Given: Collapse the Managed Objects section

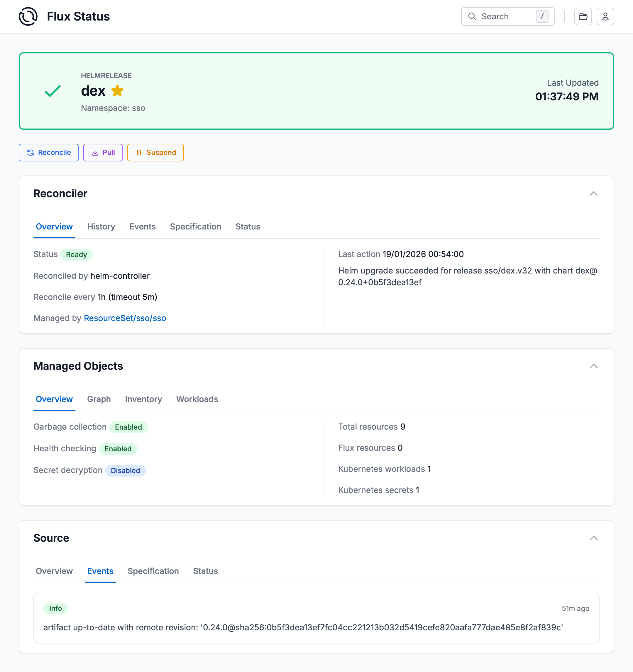Looking at the screenshot, I should tap(594, 366).
